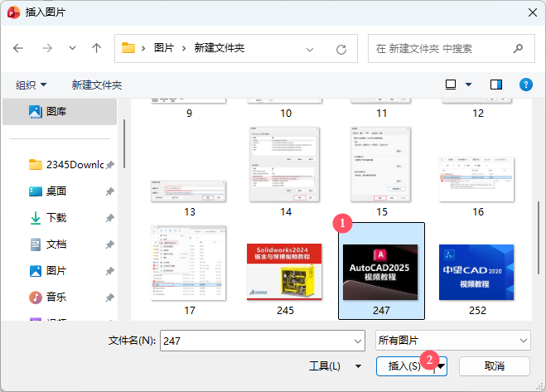Open 图片 in the sidebar
The image size is (546, 392).
pyautogui.click(x=48, y=271)
